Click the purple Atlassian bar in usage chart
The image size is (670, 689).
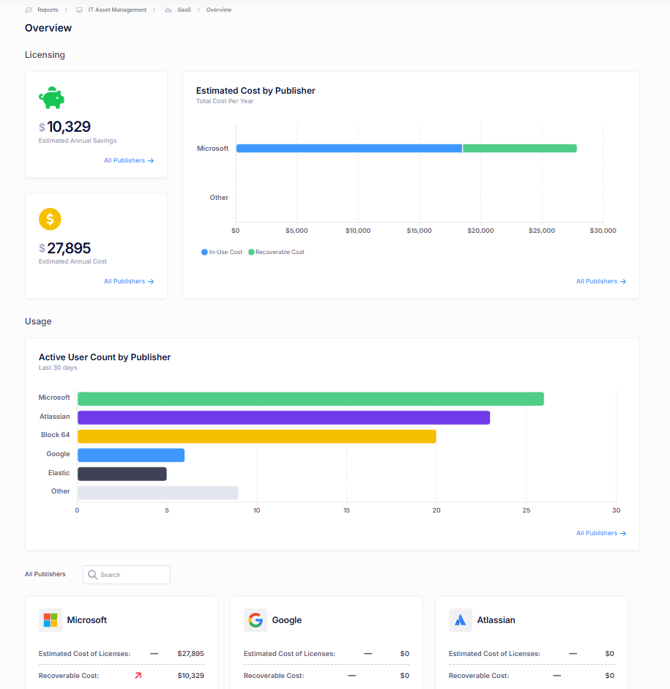coord(283,418)
